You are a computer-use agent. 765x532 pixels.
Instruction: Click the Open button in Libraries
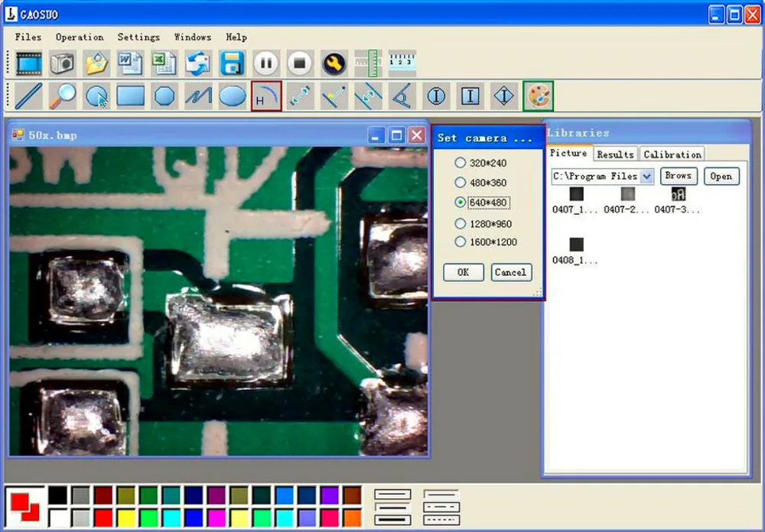click(721, 176)
